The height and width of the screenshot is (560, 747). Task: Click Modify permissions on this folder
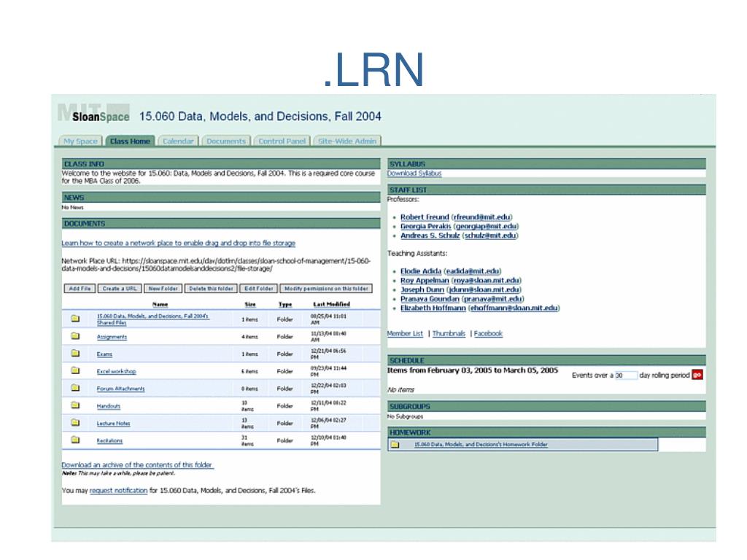[x=326, y=289]
